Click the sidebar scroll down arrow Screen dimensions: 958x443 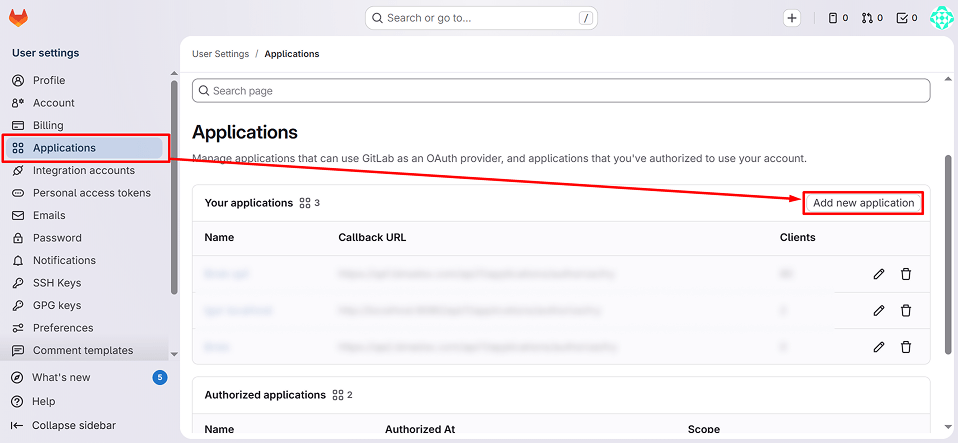pyautogui.click(x=174, y=354)
